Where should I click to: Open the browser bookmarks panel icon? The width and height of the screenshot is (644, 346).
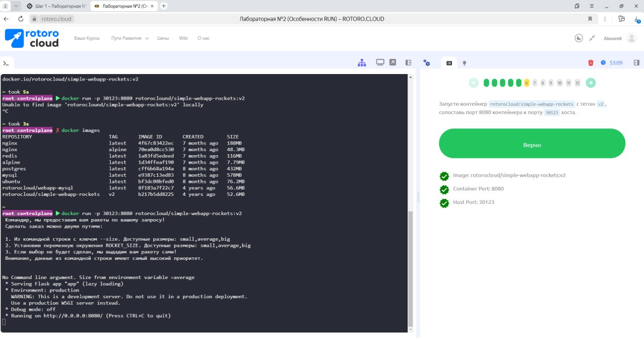(x=577, y=6)
